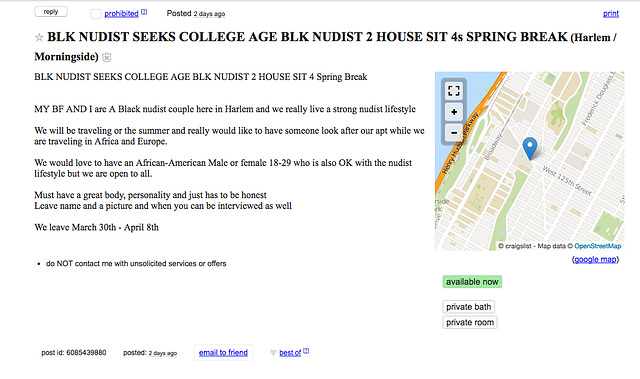Click the reply button
This screenshot has width=640, height=379.
click(51, 12)
